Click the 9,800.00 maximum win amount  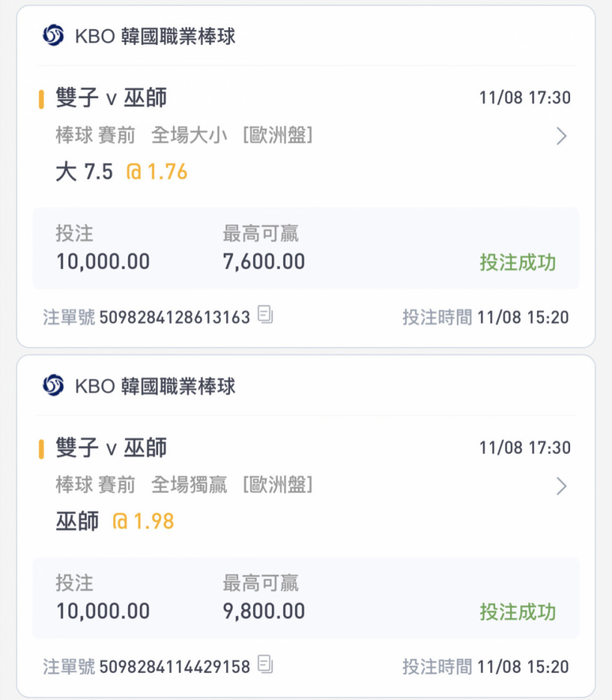pos(264,611)
